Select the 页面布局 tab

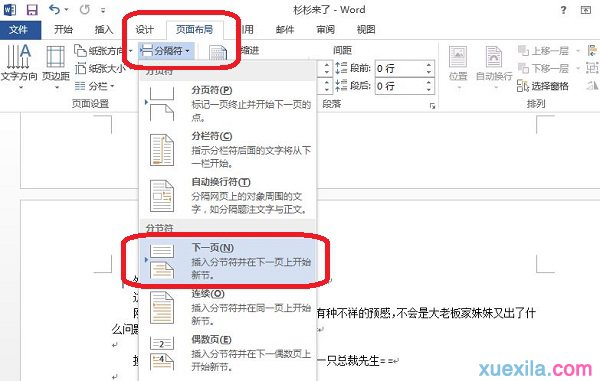coord(194,29)
